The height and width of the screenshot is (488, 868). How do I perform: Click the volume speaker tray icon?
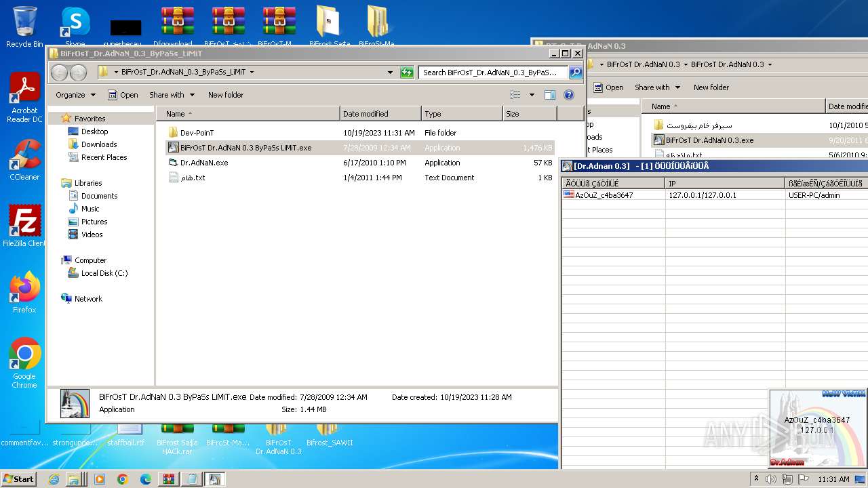click(771, 479)
